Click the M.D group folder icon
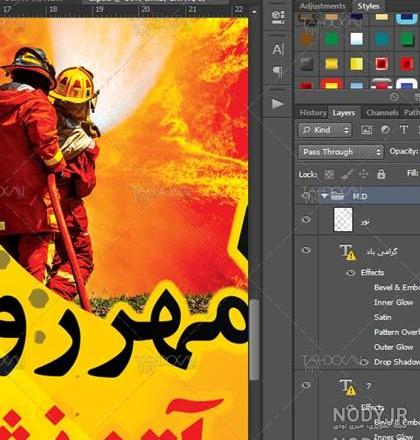This screenshot has height=440, width=420. [x=337, y=197]
